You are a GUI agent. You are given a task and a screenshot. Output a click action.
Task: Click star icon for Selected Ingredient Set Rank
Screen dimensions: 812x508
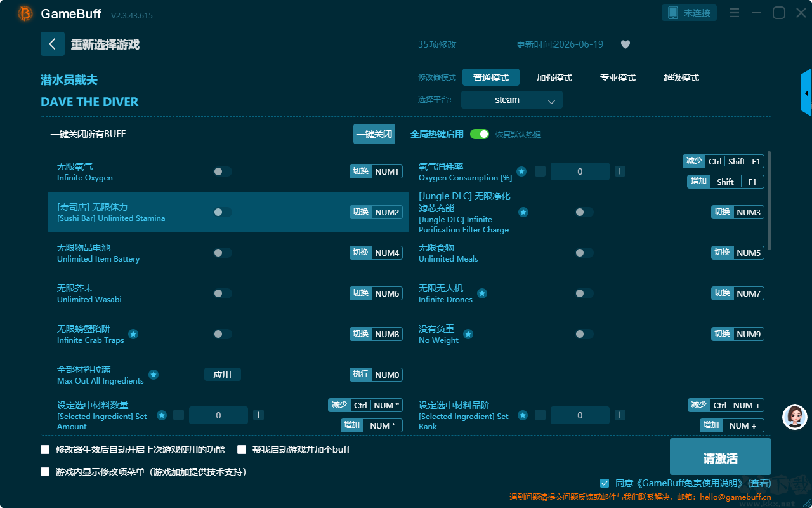click(x=523, y=415)
